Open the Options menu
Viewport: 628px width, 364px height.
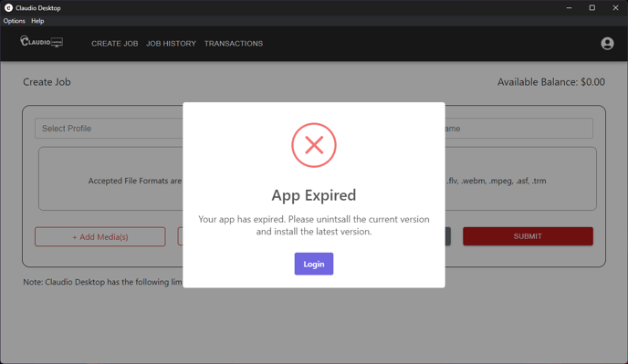14,21
